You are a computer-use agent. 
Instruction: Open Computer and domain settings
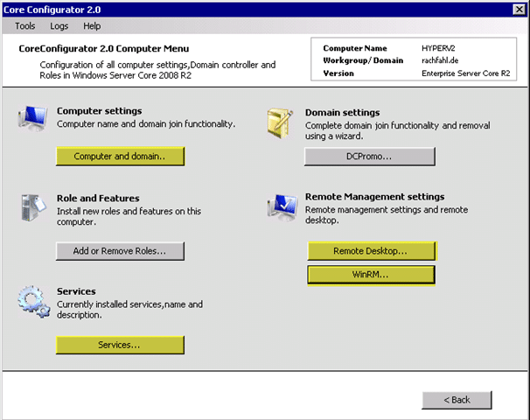pyautogui.click(x=121, y=157)
